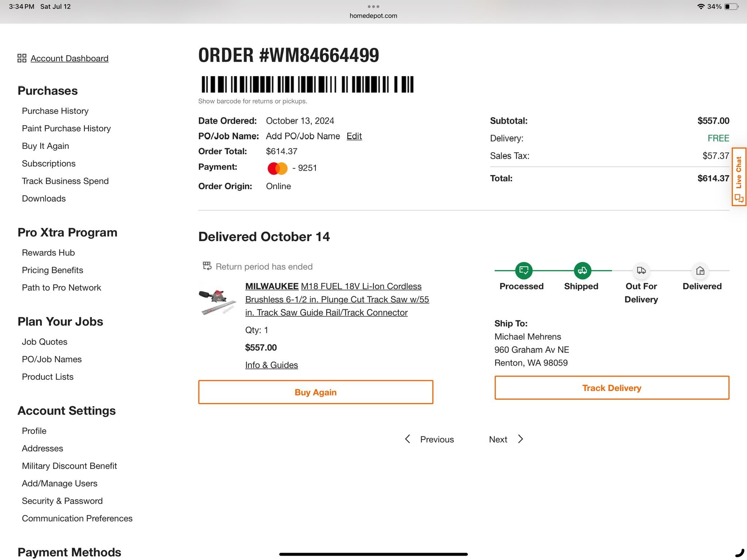Click the Pro Xtra Program heading
This screenshot has height=560, width=747.
(x=67, y=232)
